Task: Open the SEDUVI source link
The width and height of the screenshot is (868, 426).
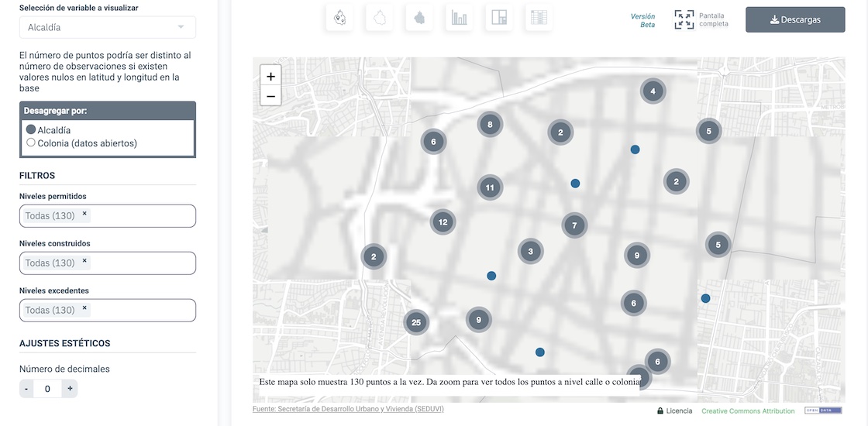Action: click(x=348, y=409)
